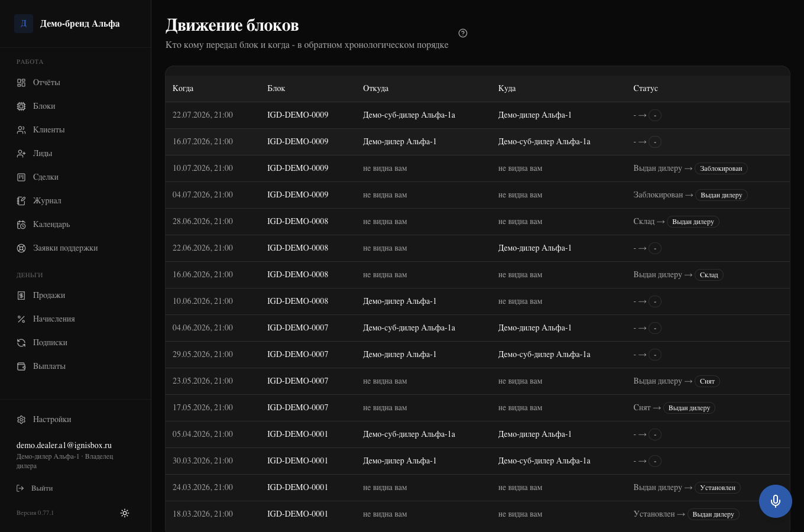Activate the blue microphone button
The image size is (804, 532).
click(776, 501)
